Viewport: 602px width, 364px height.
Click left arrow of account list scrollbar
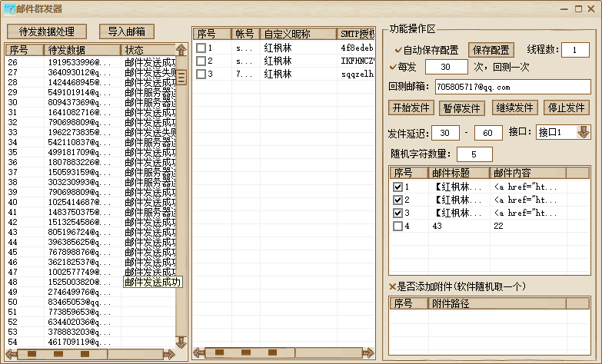click(199, 353)
